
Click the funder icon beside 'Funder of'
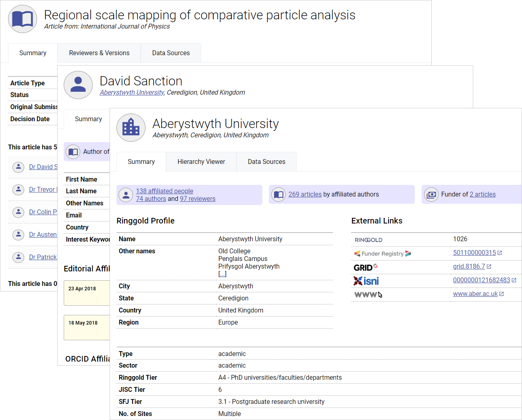pyautogui.click(x=431, y=194)
